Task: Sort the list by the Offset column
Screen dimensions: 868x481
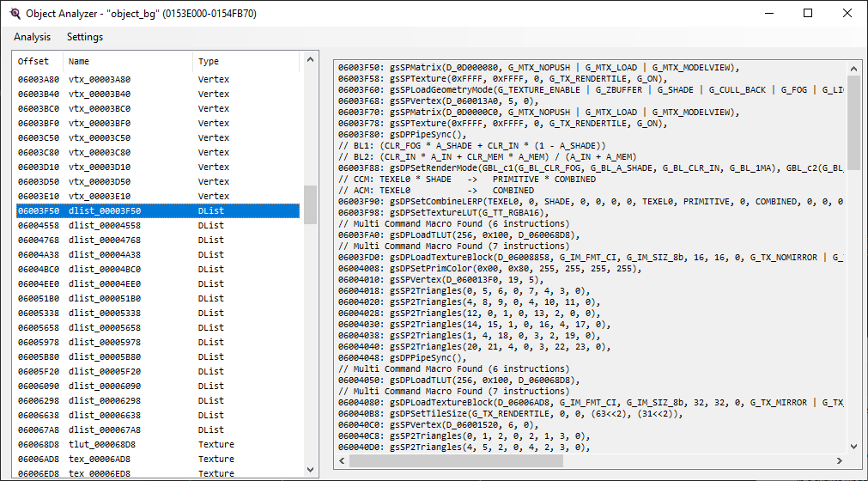Action: click(34, 62)
